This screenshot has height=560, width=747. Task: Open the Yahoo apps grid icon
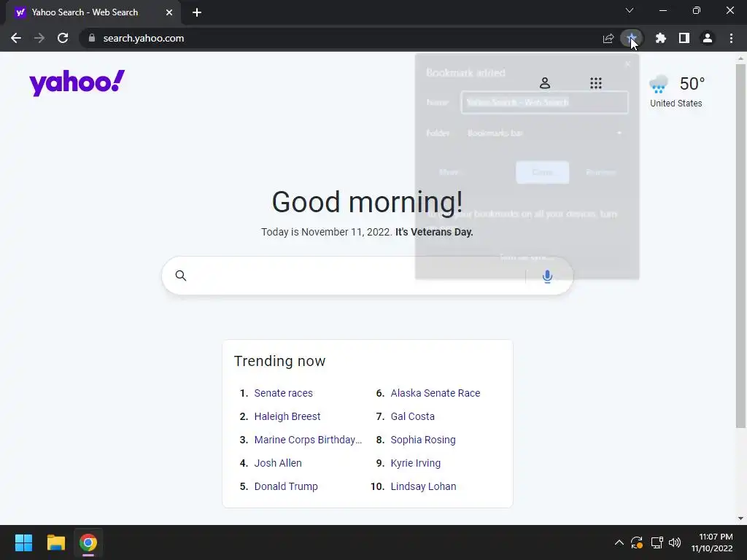click(x=596, y=83)
